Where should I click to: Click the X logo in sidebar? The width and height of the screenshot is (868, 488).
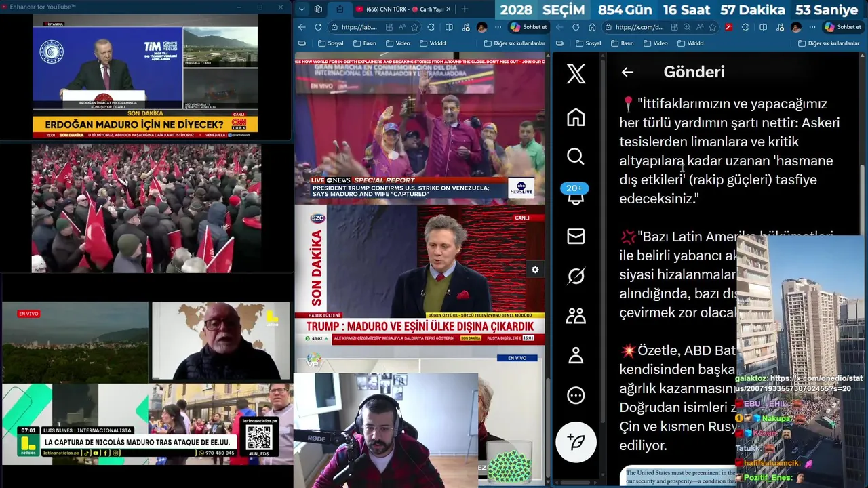pyautogui.click(x=576, y=73)
